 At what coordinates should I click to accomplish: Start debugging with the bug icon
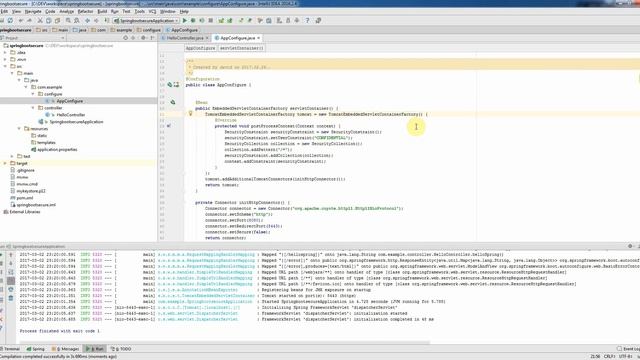pos(193,20)
